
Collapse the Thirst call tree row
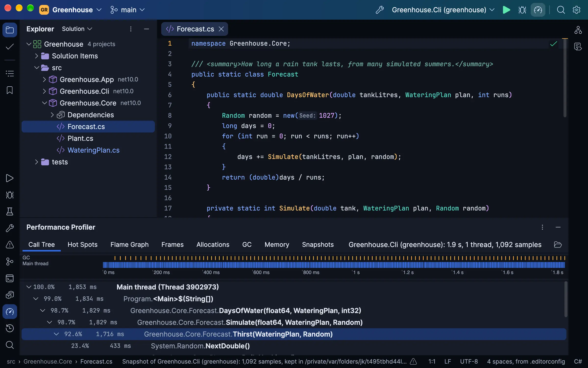[56, 334]
